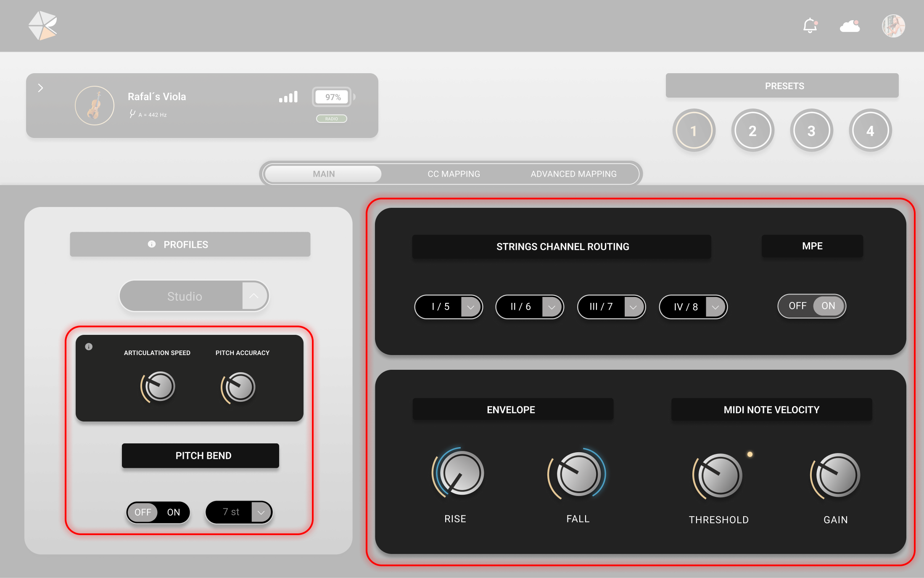Click the viola instrument thumbnail icon

coord(95,105)
